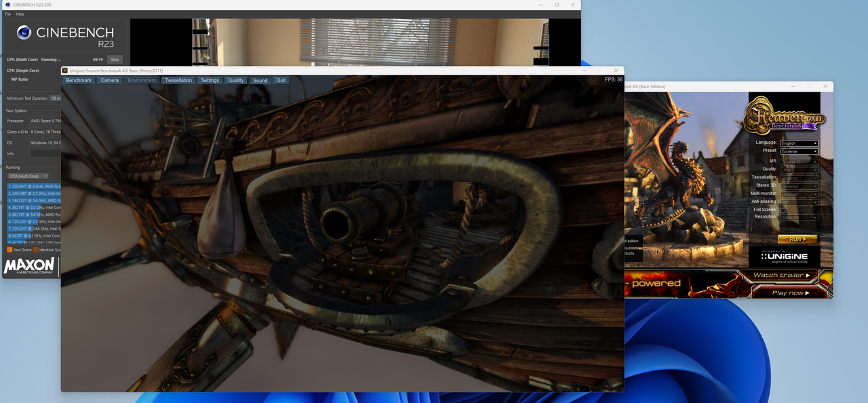Select ranking entry 1. 32C/64T @ 3 GHz

(x=34, y=186)
